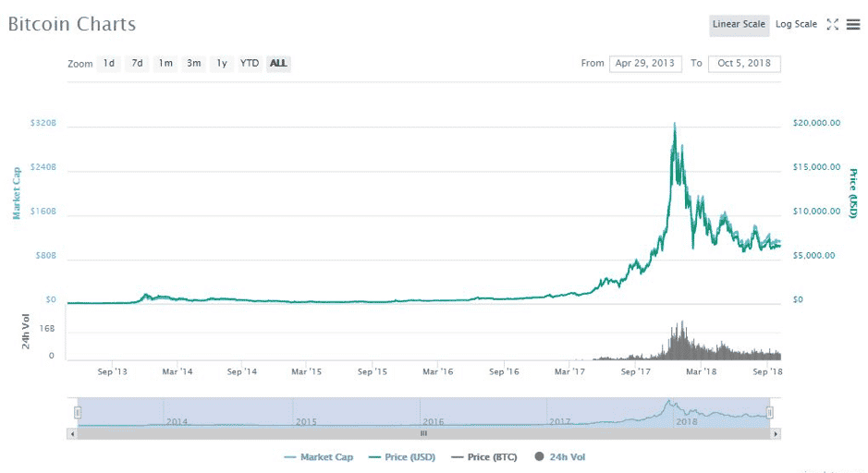Click the 2017 marker in navigator
Image resolution: width=868 pixels, height=473 pixels.
pyautogui.click(x=559, y=421)
